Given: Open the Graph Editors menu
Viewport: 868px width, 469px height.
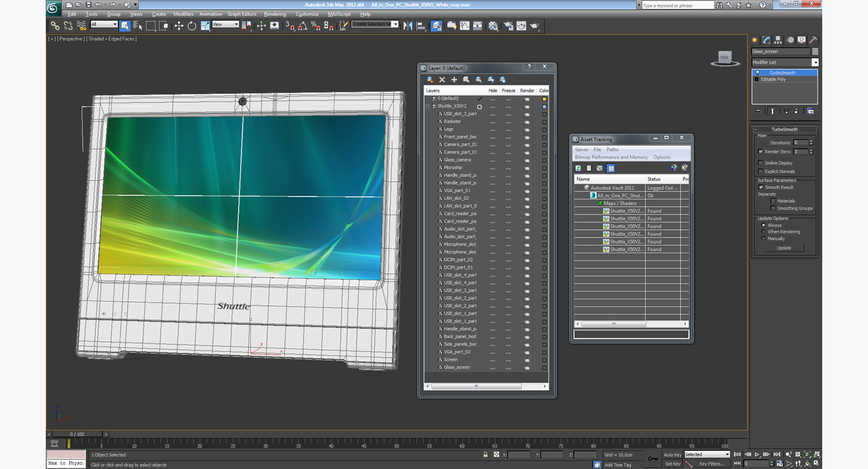Looking at the screenshot, I should (242, 14).
